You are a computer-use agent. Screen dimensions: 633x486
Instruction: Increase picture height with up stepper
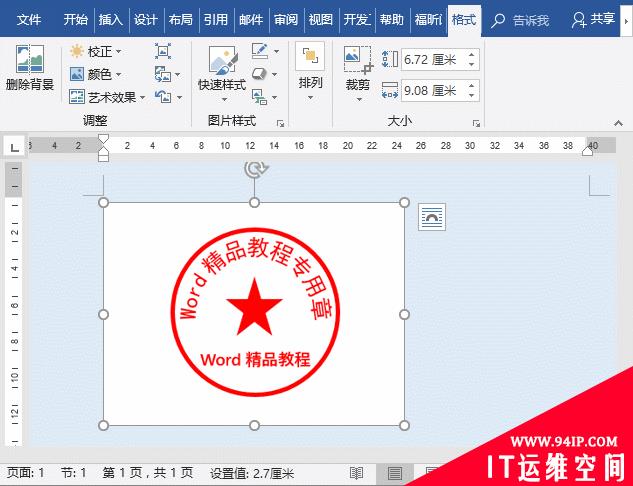point(472,55)
